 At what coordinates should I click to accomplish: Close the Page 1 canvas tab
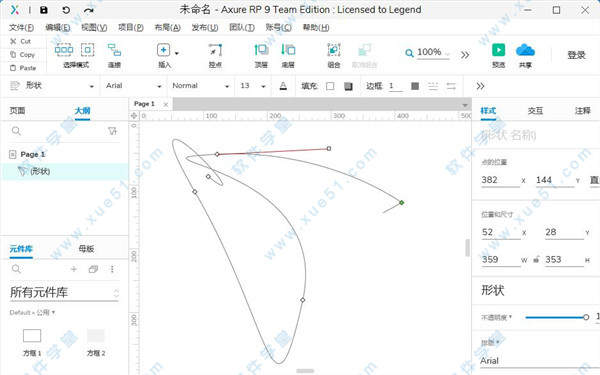166,104
